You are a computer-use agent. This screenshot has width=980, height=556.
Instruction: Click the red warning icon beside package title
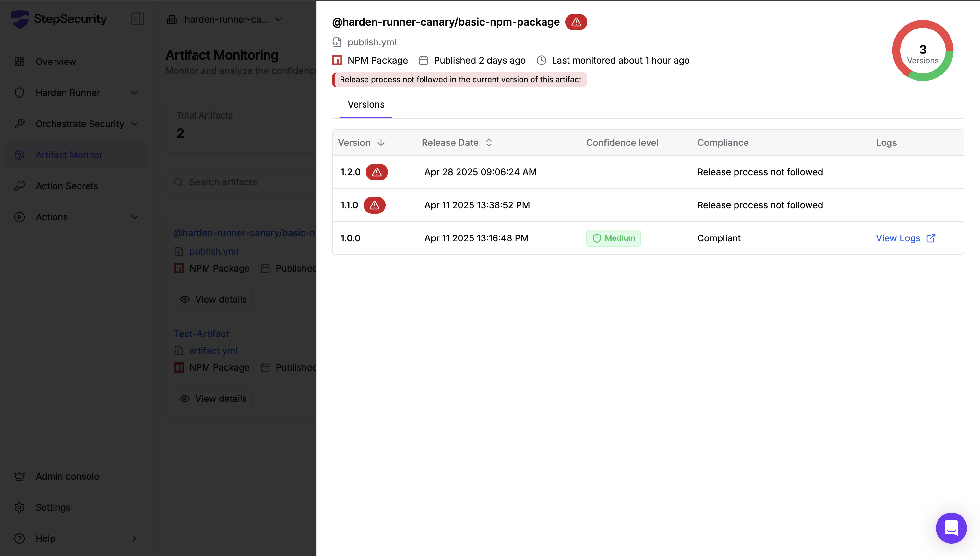coord(576,22)
